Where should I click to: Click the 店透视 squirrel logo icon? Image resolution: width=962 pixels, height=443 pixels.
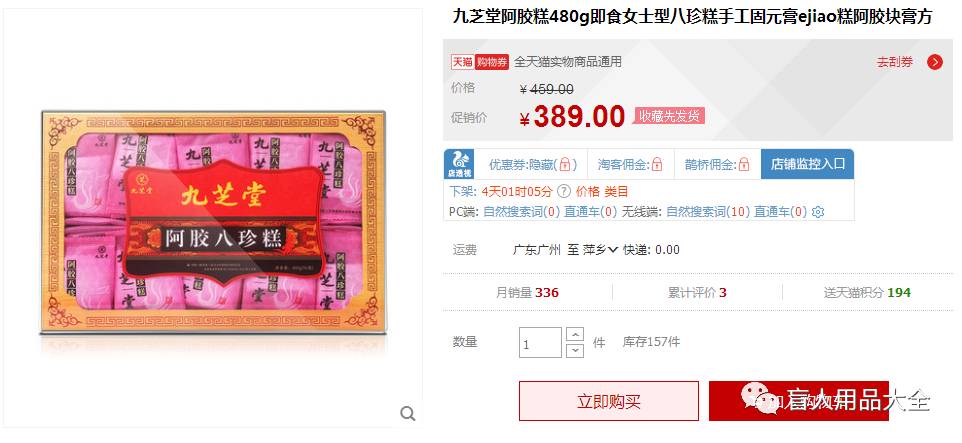pyautogui.click(x=459, y=164)
